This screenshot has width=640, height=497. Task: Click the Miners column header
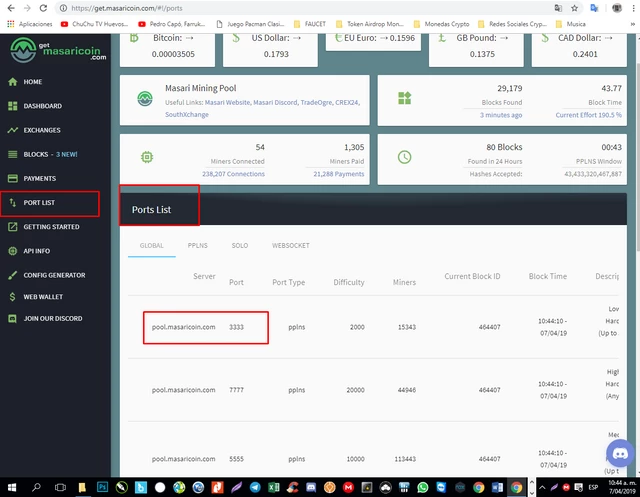click(x=404, y=282)
